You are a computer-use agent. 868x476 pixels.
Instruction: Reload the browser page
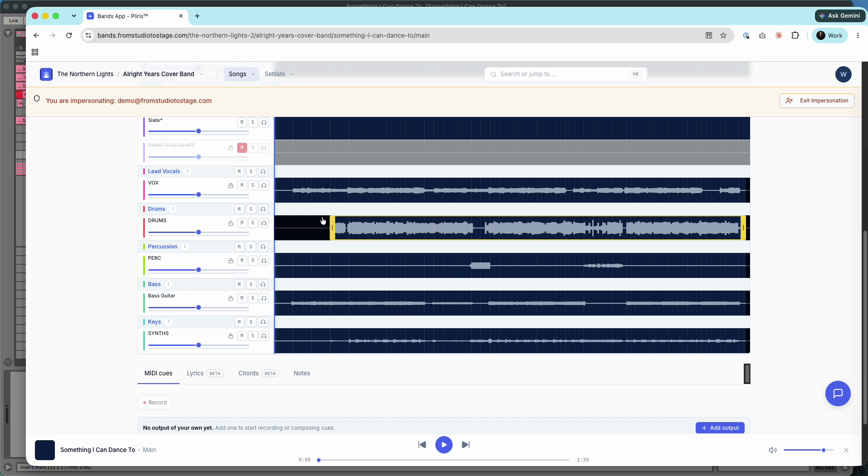[69, 35]
